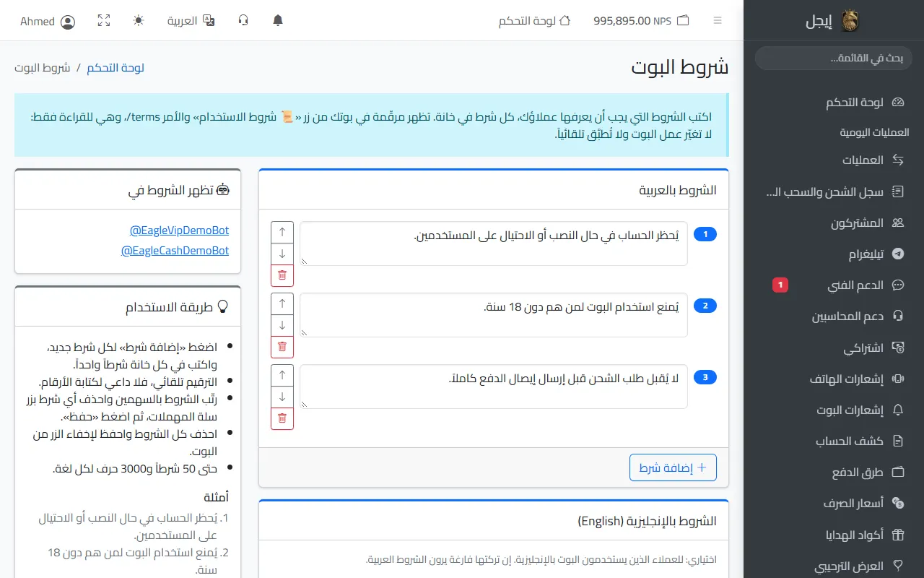Open the notifications bell icon
Viewport: 924px width, 578px height.
[278, 20]
